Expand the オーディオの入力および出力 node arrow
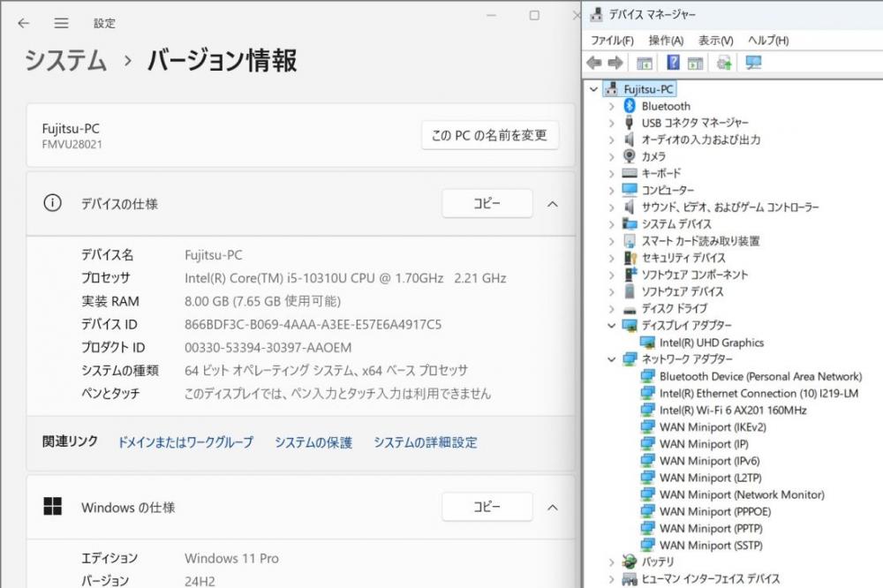The height and width of the screenshot is (588, 883). [612, 139]
